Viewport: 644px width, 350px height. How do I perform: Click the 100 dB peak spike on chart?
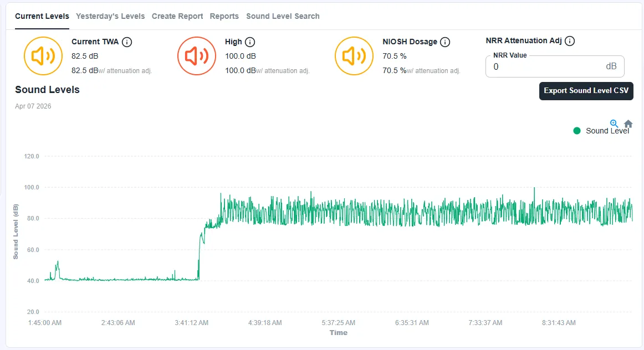[x=534, y=188]
